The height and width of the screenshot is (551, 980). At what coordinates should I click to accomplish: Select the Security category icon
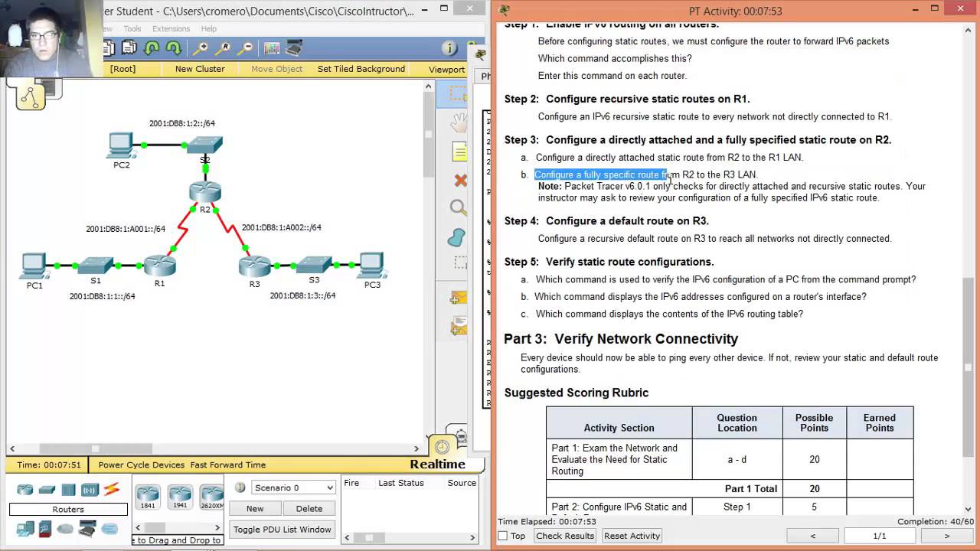(45, 528)
